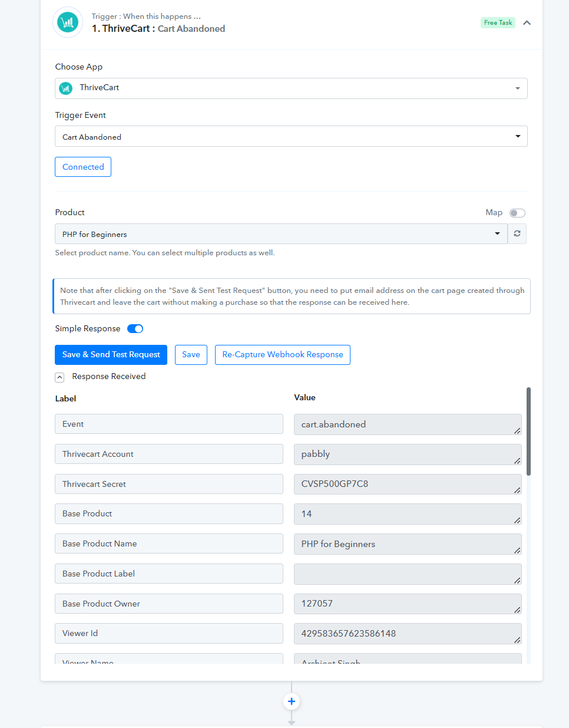Click the refresh product list icon
The image size is (569, 728).
(517, 233)
